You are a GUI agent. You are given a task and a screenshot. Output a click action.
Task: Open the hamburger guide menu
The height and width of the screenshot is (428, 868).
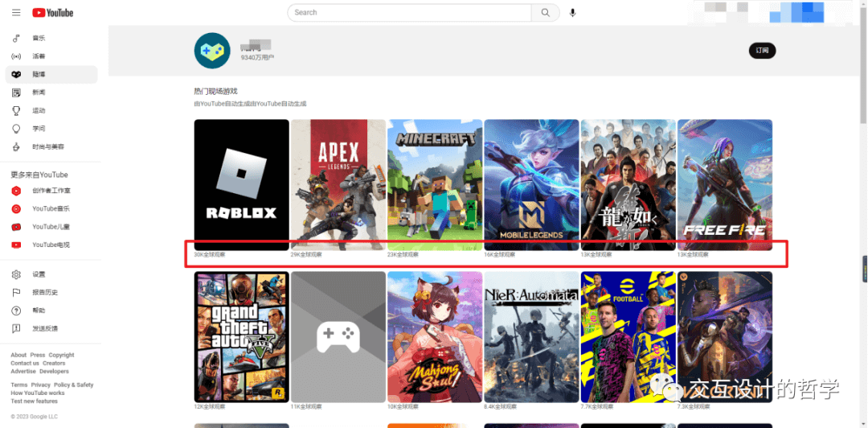pyautogui.click(x=16, y=13)
